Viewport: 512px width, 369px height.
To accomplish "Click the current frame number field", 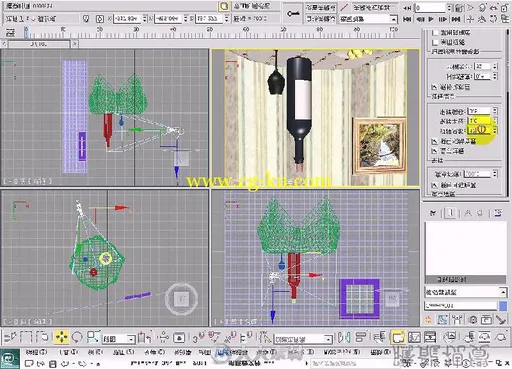I will tap(430, 7).
